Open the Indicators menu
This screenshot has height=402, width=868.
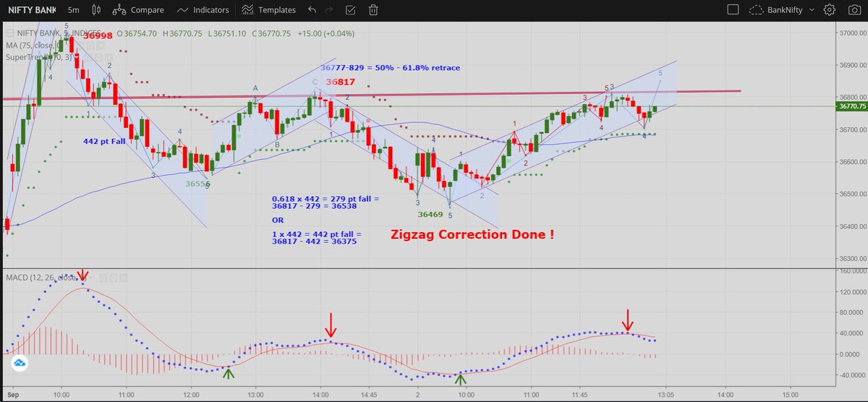[x=211, y=10]
